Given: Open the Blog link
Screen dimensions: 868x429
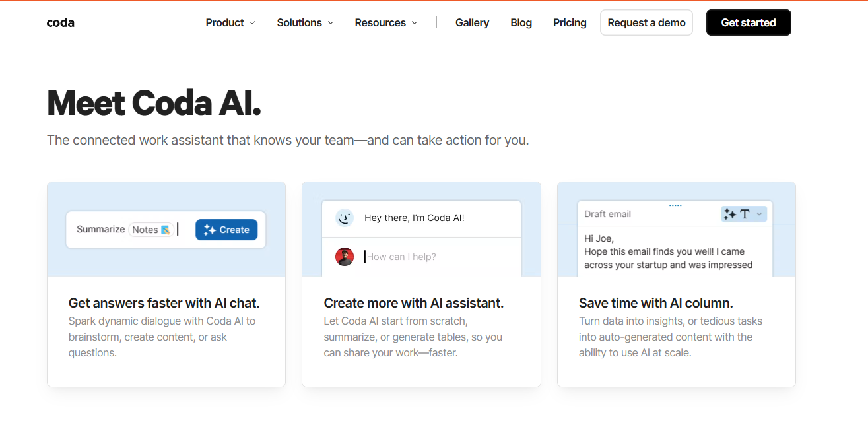Looking at the screenshot, I should coord(521,22).
